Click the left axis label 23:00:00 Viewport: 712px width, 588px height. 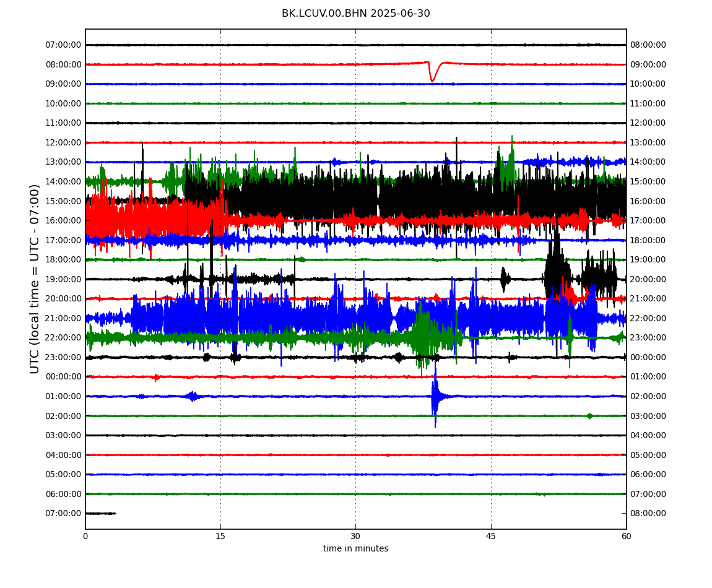pyautogui.click(x=63, y=357)
